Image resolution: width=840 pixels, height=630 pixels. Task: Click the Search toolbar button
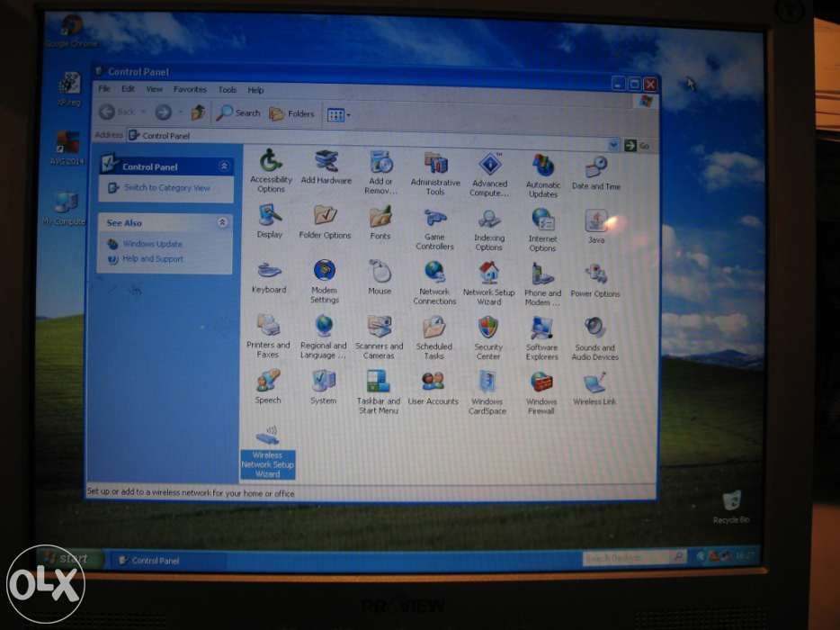pyautogui.click(x=237, y=113)
